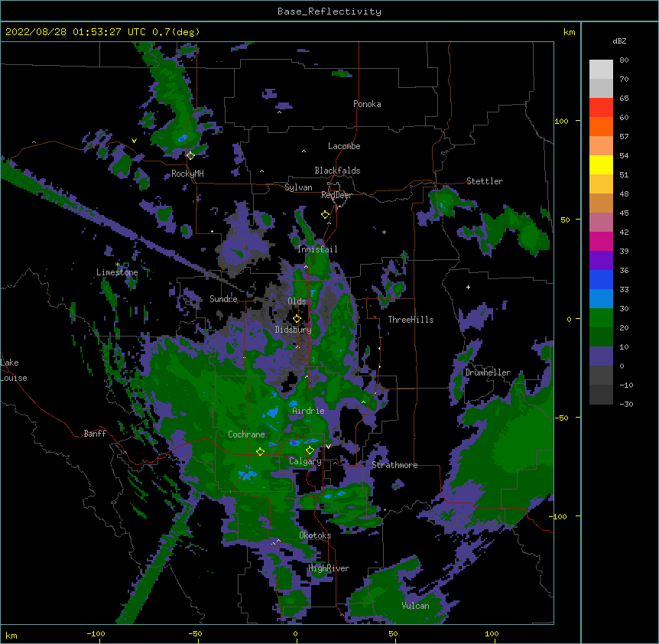Click the Cochrane label
Viewport: 659px width, 644px height.
(246, 434)
